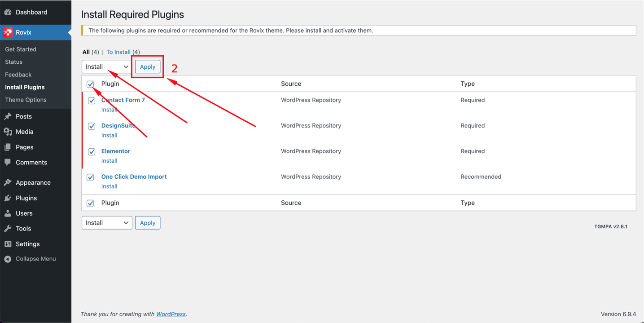Click the Plugin column header at top
The height and width of the screenshot is (323, 644).
click(x=110, y=84)
